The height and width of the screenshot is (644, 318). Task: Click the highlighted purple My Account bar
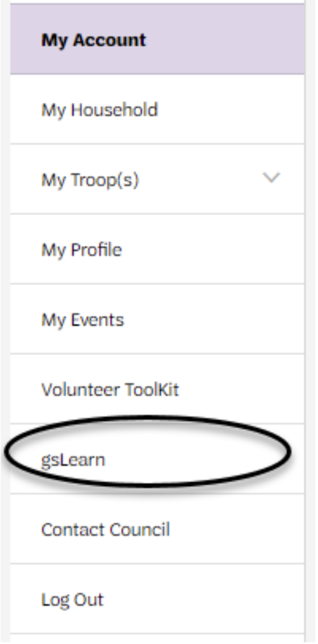tap(157, 39)
